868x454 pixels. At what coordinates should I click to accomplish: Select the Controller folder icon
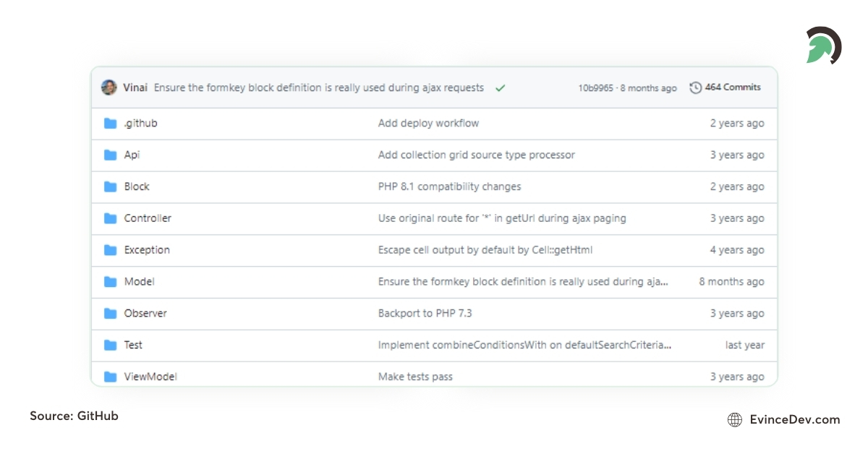point(110,218)
